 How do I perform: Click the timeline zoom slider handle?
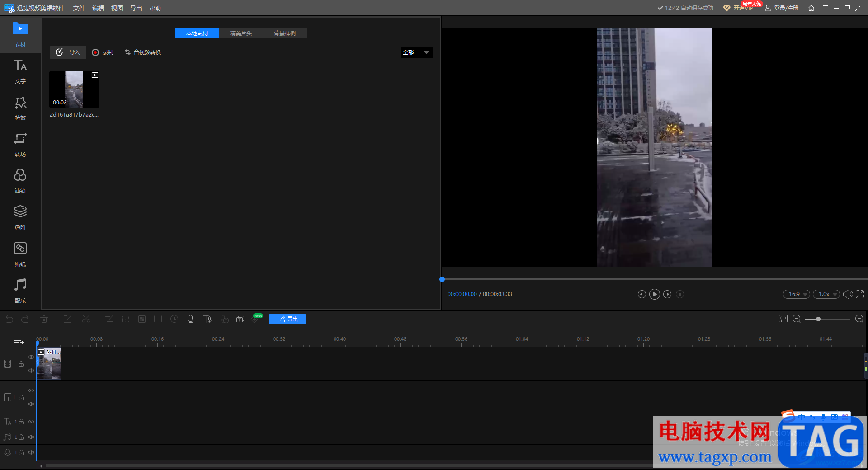[818, 319]
